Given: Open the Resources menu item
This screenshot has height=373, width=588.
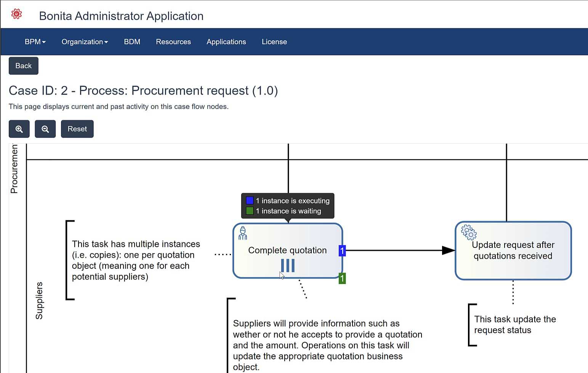Looking at the screenshot, I should 173,42.
